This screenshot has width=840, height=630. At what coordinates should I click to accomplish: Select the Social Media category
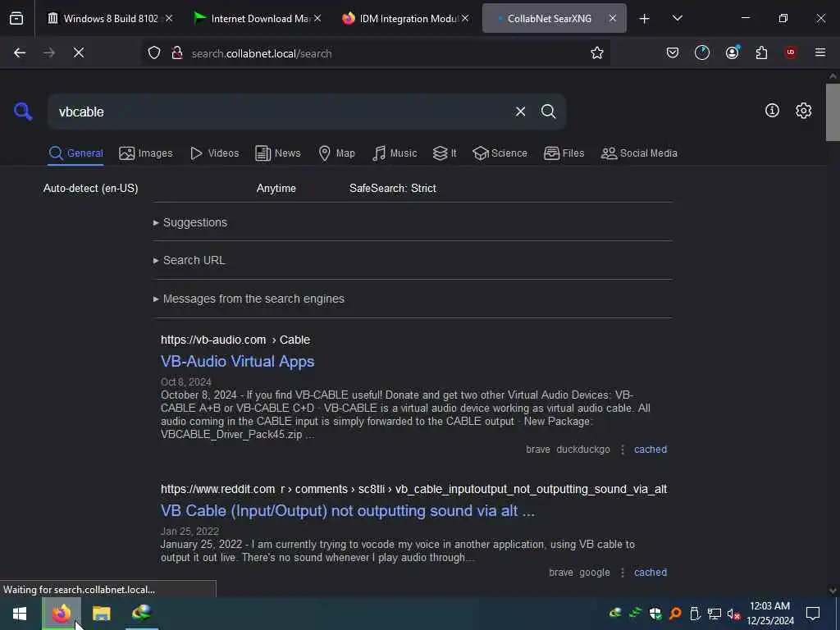coord(639,153)
